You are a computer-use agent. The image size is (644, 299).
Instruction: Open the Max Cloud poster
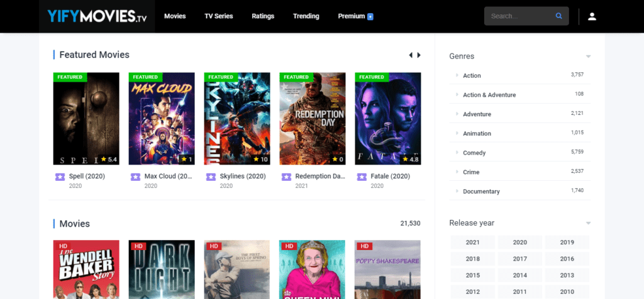(x=162, y=119)
